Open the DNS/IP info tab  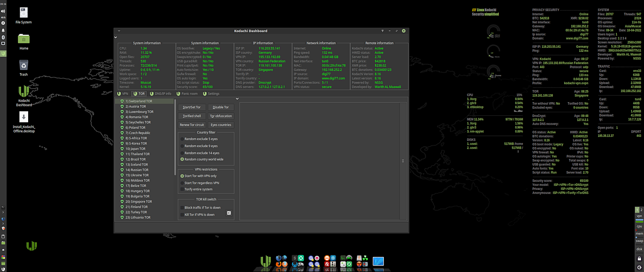point(160,94)
